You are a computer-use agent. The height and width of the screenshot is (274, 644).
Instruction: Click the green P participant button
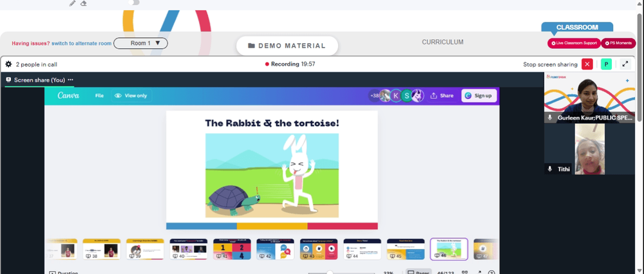click(606, 64)
